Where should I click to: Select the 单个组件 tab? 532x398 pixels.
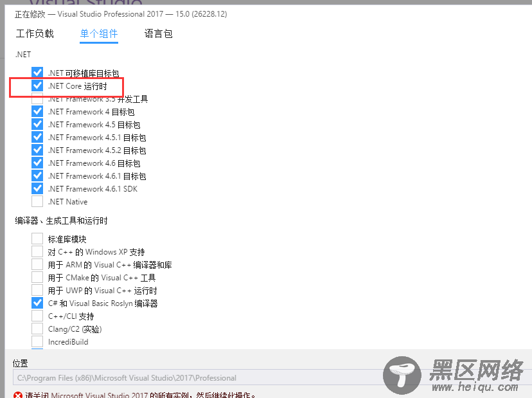(x=99, y=33)
